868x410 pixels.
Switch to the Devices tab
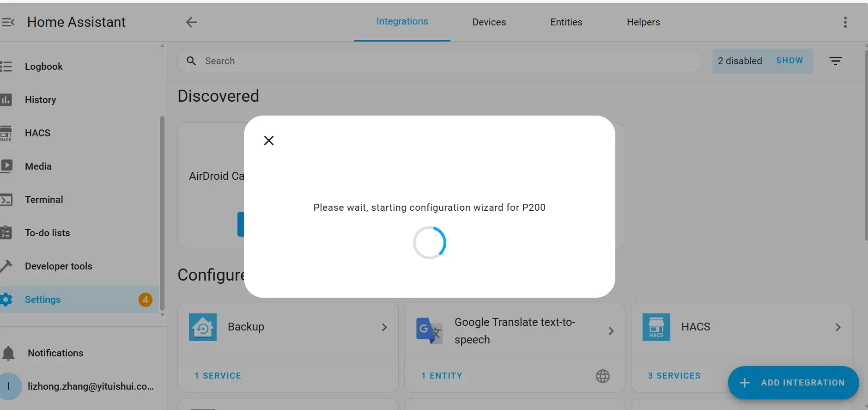[489, 22]
